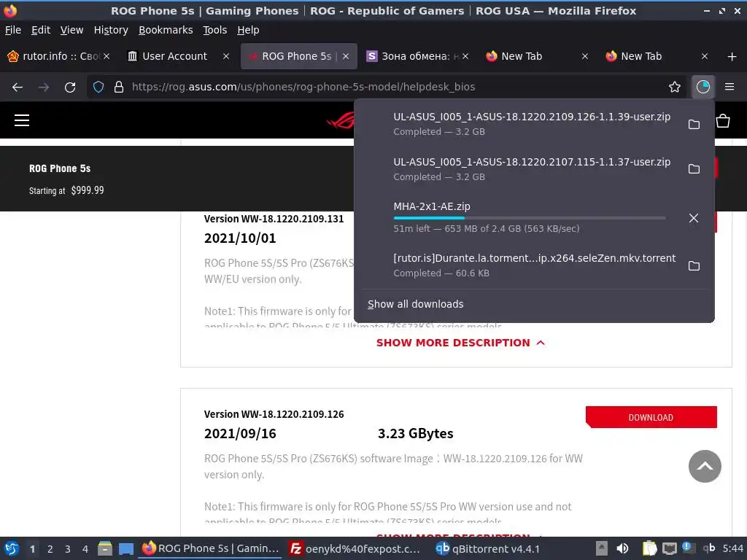
Task: Open tracking protection shield icon
Action: click(x=98, y=87)
